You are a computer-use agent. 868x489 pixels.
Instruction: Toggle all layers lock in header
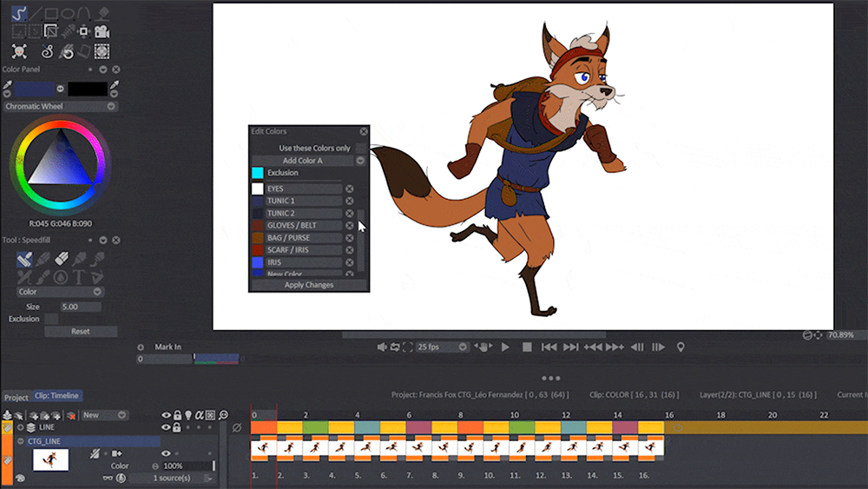click(x=177, y=415)
